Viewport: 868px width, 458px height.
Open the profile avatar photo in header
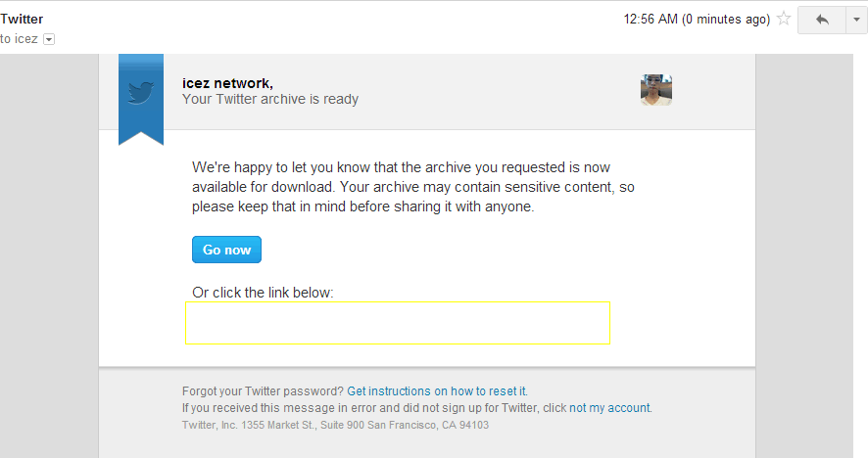point(655,89)
